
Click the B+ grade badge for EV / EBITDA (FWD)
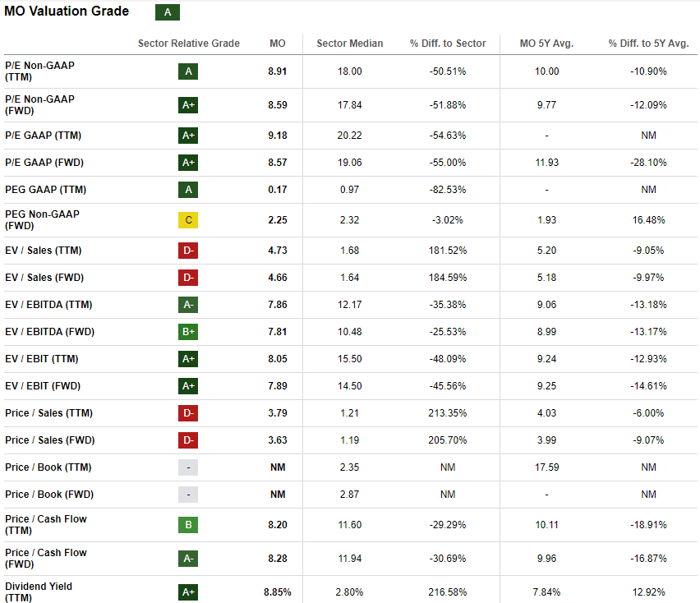tap(188, 332)
